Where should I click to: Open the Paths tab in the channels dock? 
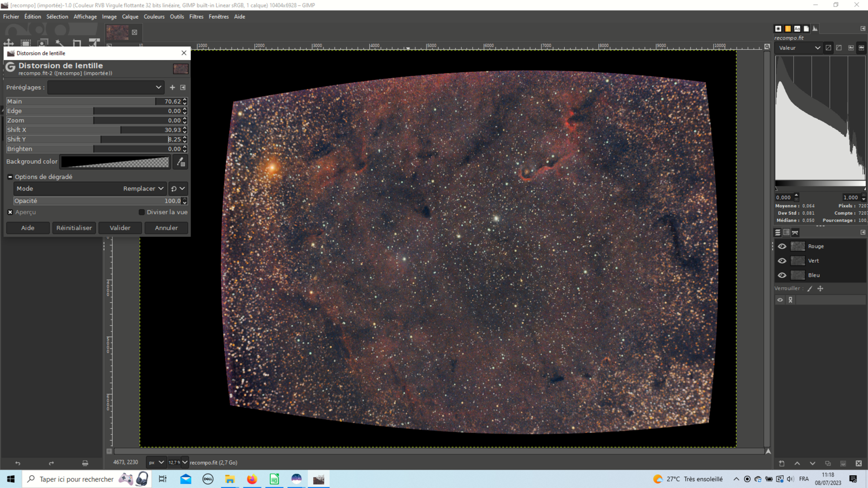(x=795, y=232)
